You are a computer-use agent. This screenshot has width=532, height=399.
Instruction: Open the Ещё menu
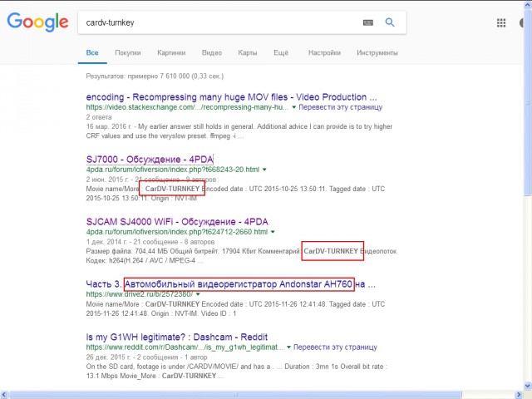point(281,52)
